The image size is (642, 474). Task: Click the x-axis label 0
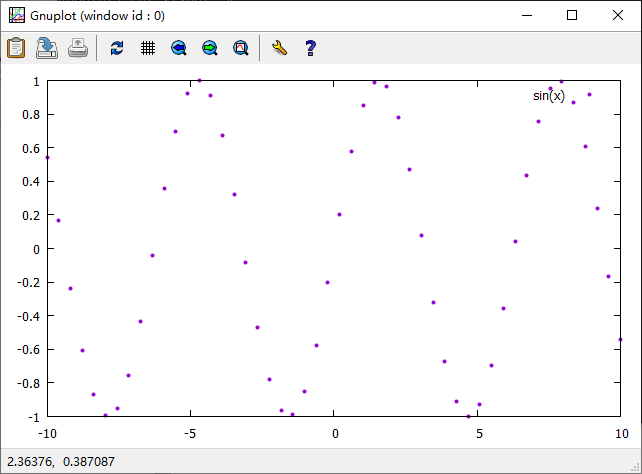click(335, 433)
